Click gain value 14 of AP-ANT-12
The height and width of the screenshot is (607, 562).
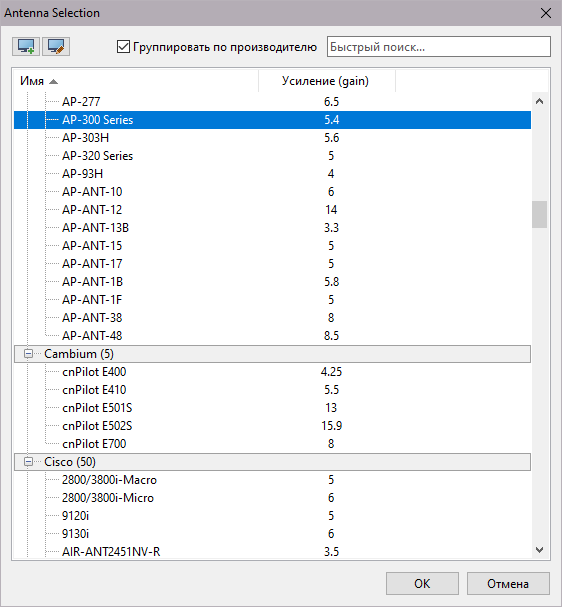[331, 210]
